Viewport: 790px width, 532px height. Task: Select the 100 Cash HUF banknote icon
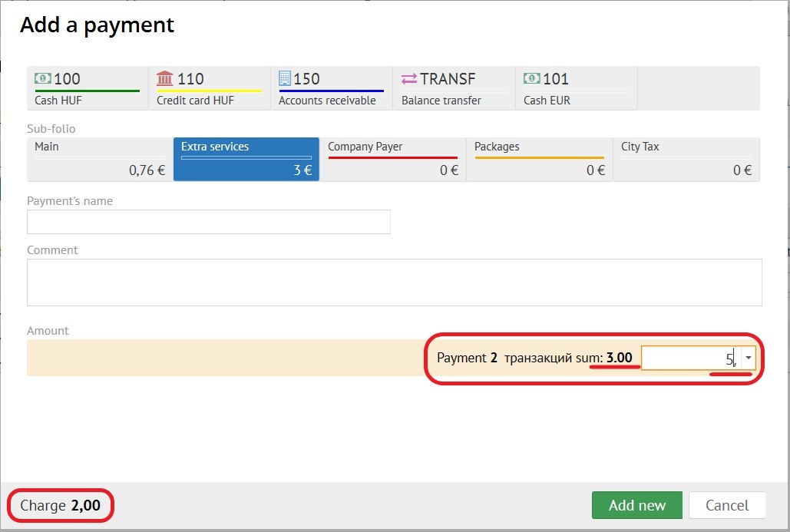pos(43,78)
